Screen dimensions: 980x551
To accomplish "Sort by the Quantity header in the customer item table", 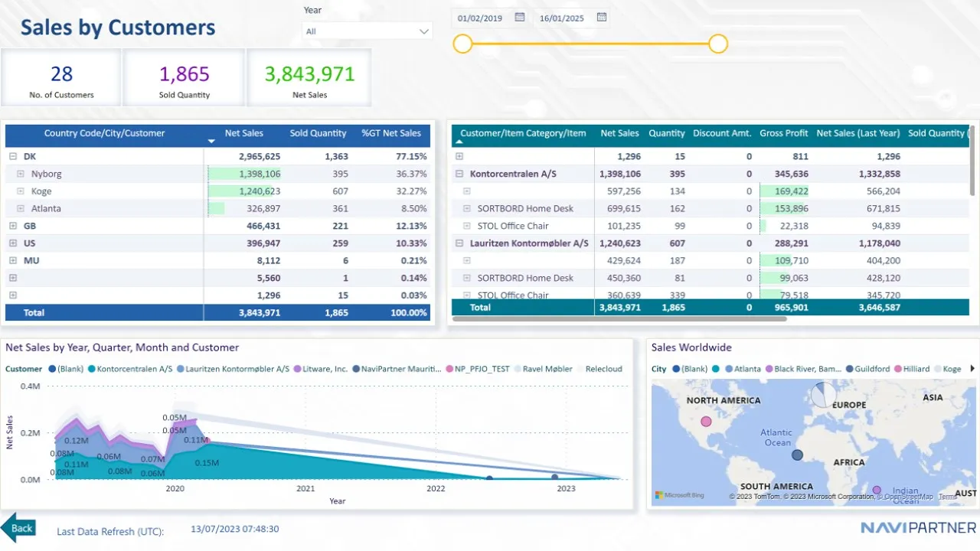I will tap(667, 133).
